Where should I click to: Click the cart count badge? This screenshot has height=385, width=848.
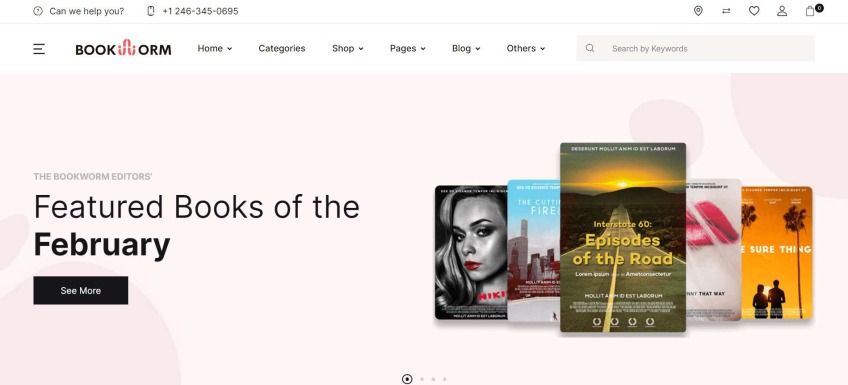819,8
